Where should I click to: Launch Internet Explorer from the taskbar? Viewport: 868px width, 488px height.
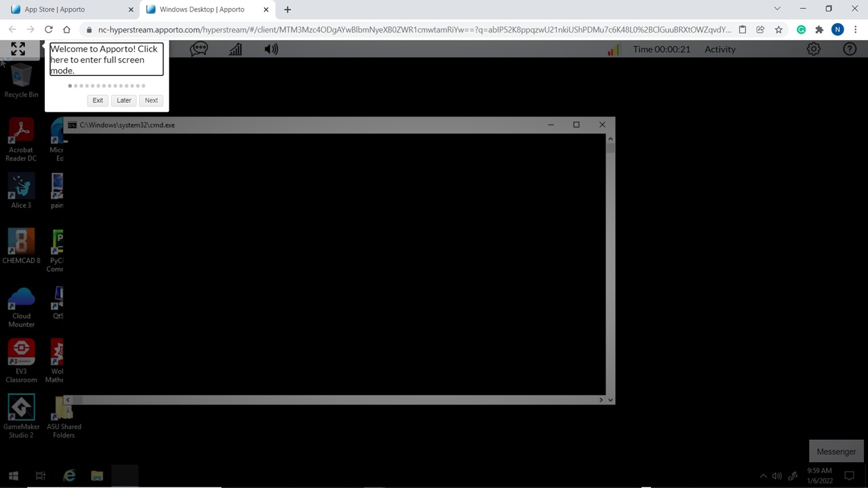click(x=69, y=476)
